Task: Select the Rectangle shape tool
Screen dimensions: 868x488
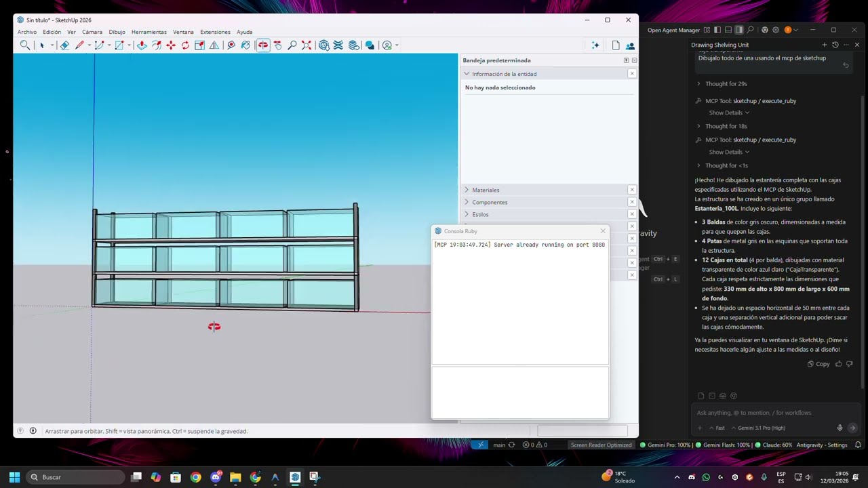Action: point(119,45)
